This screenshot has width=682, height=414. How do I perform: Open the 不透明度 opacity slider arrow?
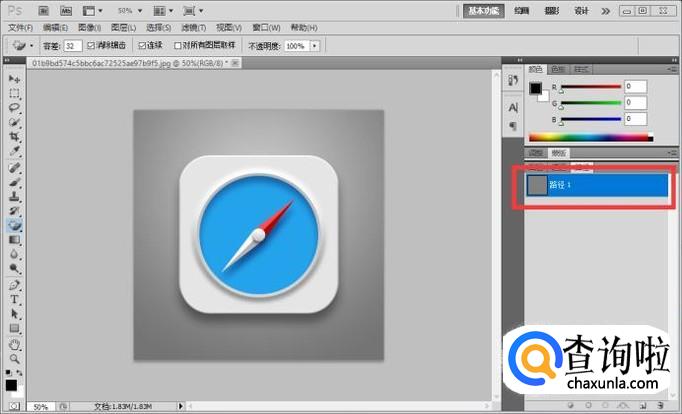(314, 46)
